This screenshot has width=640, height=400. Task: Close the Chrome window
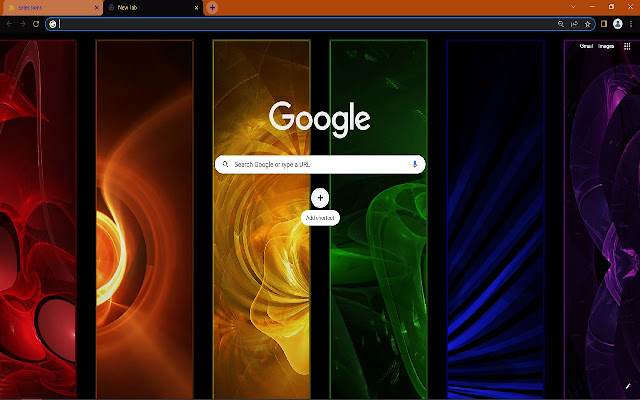point(630,7)
